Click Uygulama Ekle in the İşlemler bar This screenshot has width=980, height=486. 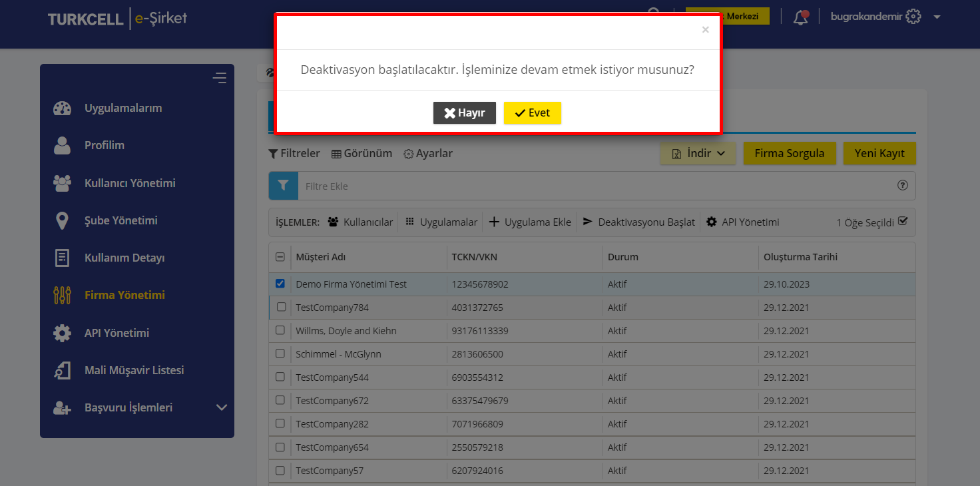tap(530, 222)
